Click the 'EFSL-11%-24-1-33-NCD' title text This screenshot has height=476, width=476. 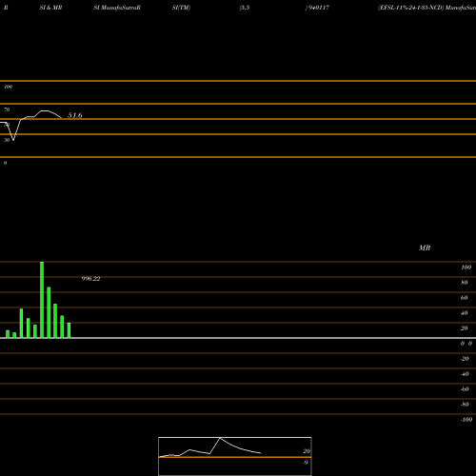[x=410, y=8]
